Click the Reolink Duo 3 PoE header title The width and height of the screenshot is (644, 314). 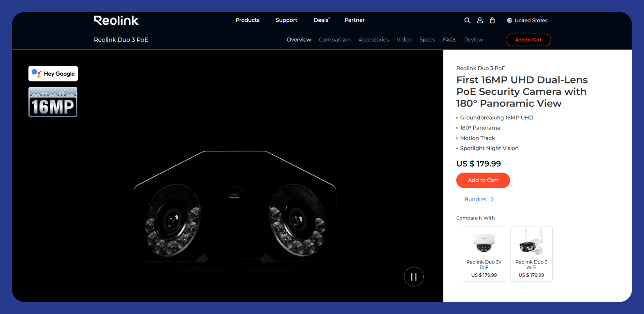tap(121, 40)
